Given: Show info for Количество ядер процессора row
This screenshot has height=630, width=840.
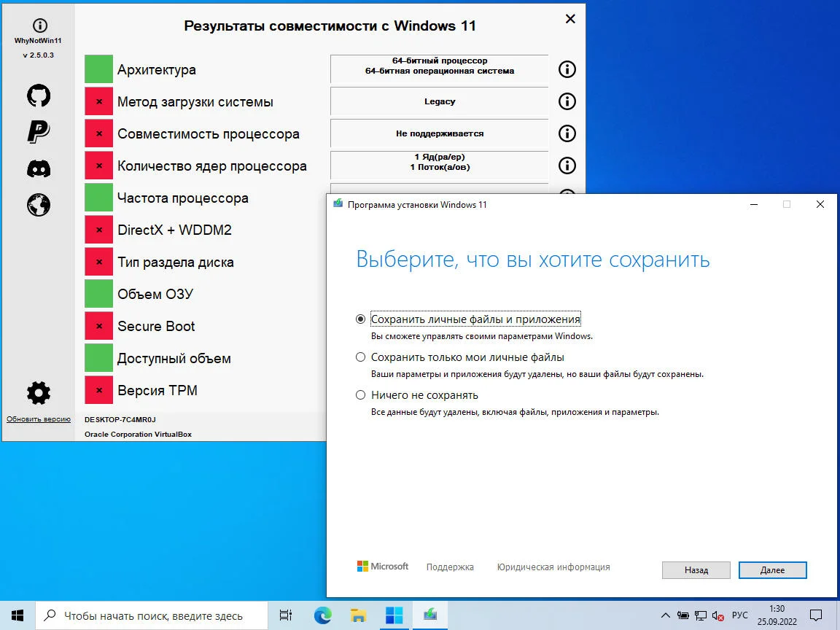Looking at the screenshot, I should click(567, 166).
